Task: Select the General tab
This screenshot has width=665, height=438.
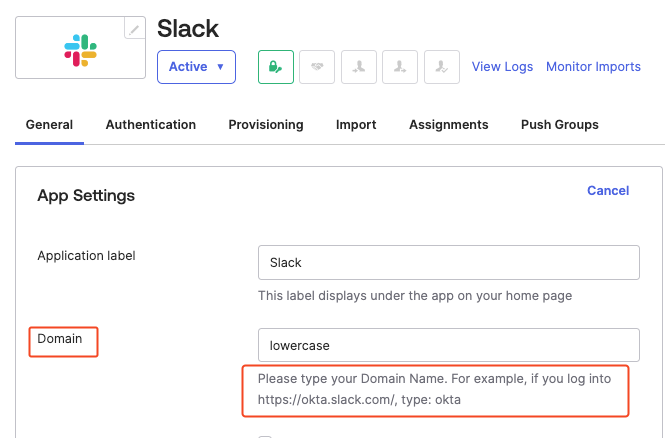Action: 49,125
